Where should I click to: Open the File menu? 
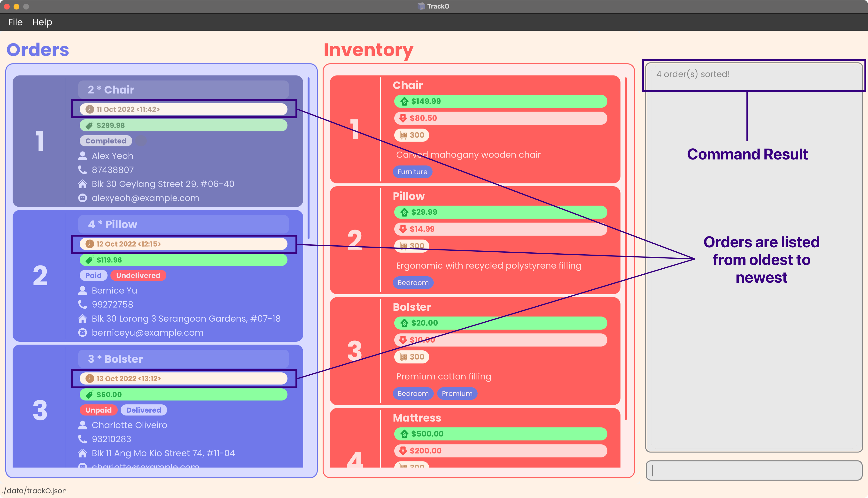pyautogui.click(x=15, y=22)
